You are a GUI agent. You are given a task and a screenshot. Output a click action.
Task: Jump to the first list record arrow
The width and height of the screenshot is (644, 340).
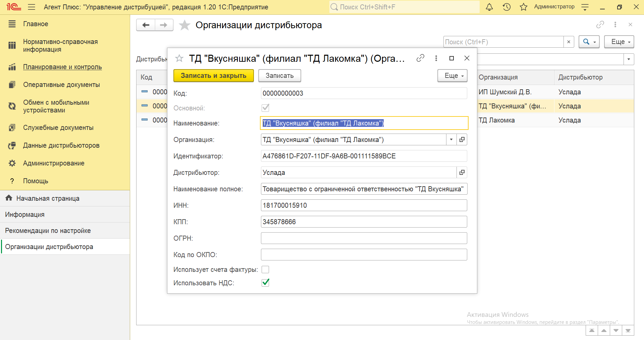(x=592, y=331)
